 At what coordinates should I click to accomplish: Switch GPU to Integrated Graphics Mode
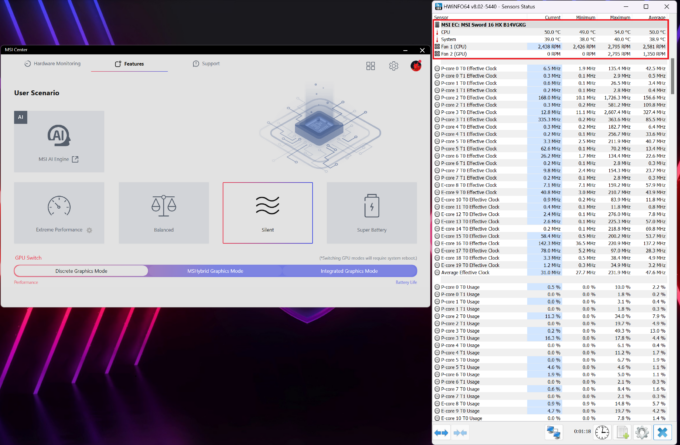(349, 271)
